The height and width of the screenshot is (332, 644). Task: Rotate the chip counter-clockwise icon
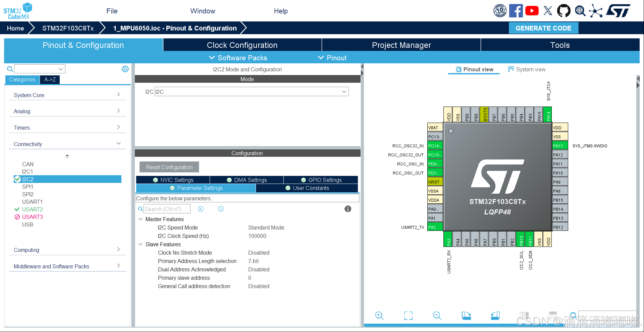(x=495, y=315)
